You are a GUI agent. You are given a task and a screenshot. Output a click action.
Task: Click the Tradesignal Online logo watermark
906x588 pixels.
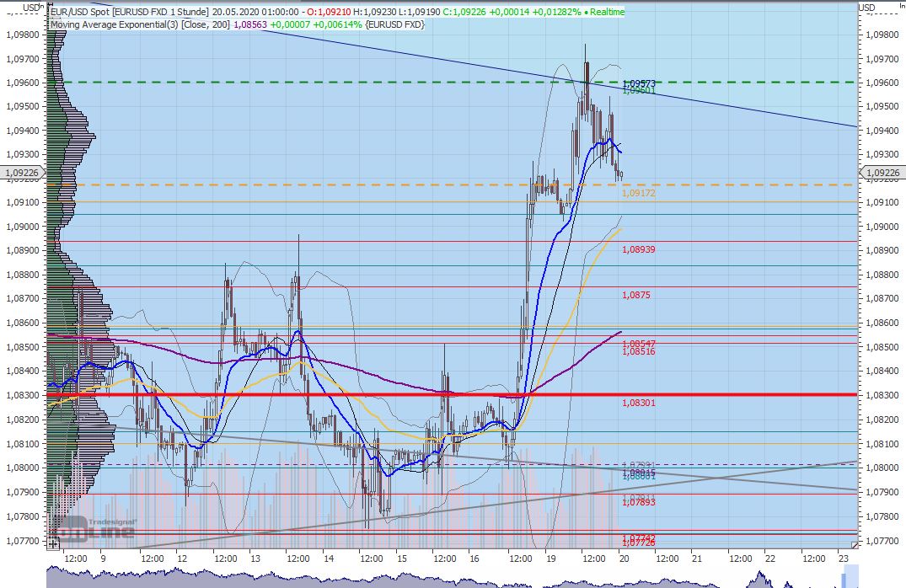coord(96,529)
